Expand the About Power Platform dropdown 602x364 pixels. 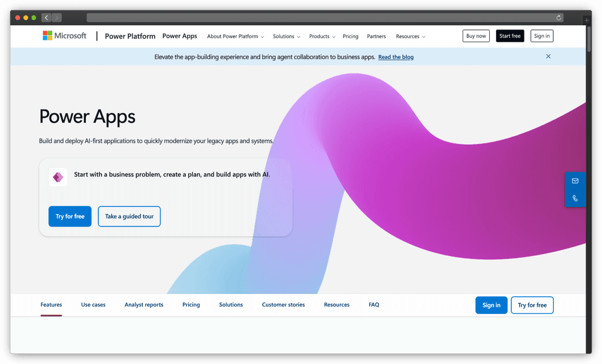click(x=235, y=36)
